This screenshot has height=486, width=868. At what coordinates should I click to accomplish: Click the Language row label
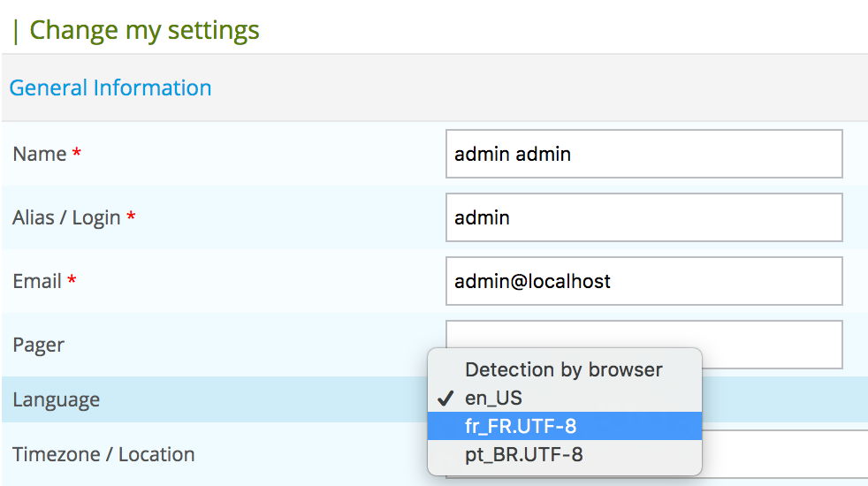tap(56, 399)
